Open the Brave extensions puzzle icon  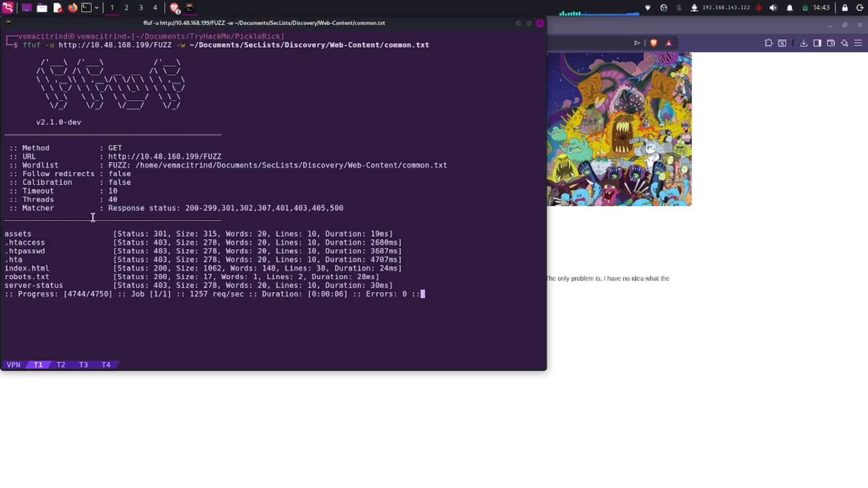point(769,43)
